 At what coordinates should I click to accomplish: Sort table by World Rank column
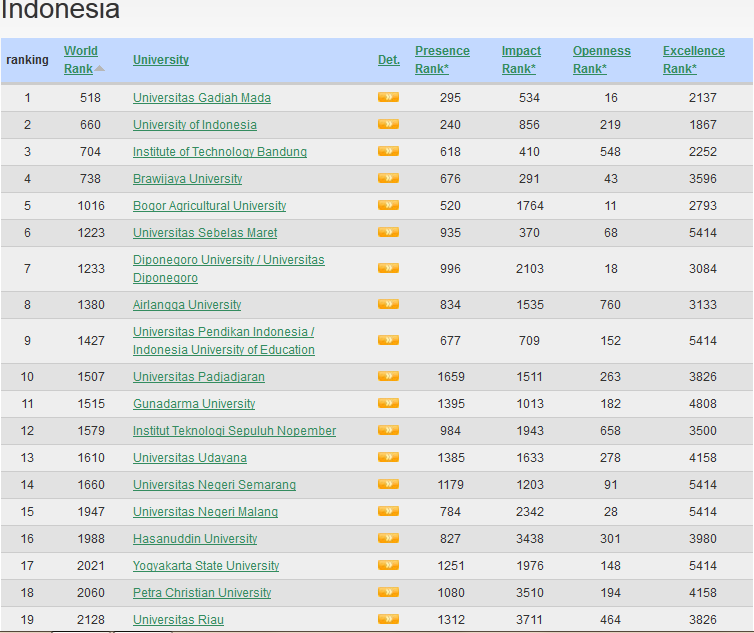[80, 60]
